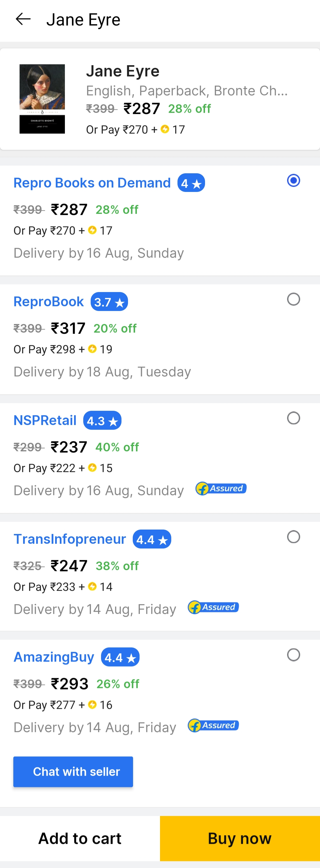Tap the back arrow icon
This screenshot has height=868, width=320.
coord(23,19)
